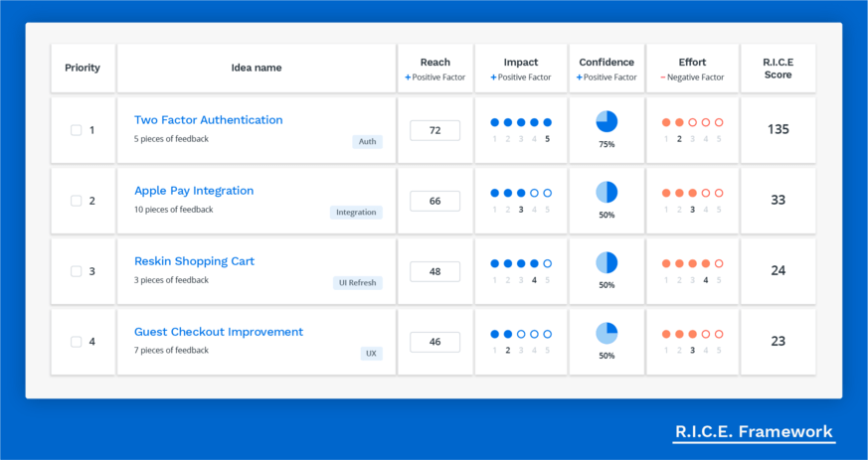The width and height of the screenshot is (868, 460).
Task: Click the confidence pie icon for Reskin Shopping Cart
Action: click(x=607, y=263)
